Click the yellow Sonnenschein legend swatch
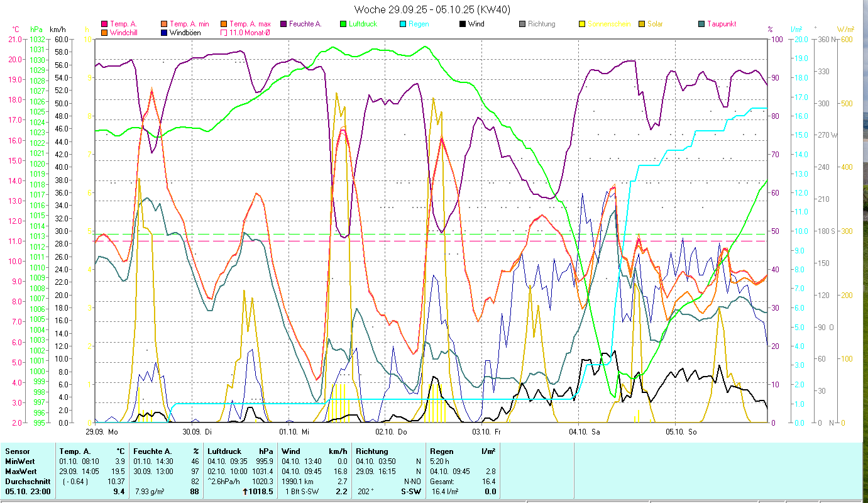868x503 pixels. [x=582, y=24]
